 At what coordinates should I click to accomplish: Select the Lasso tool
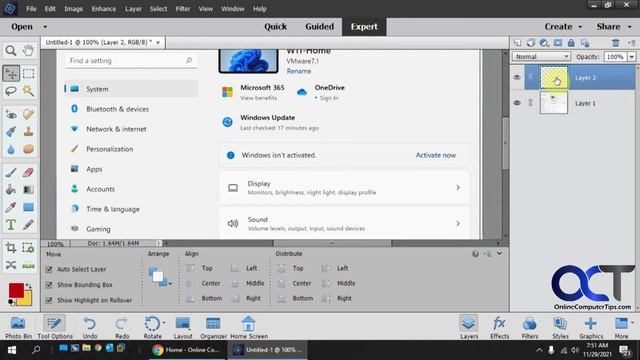11,91
